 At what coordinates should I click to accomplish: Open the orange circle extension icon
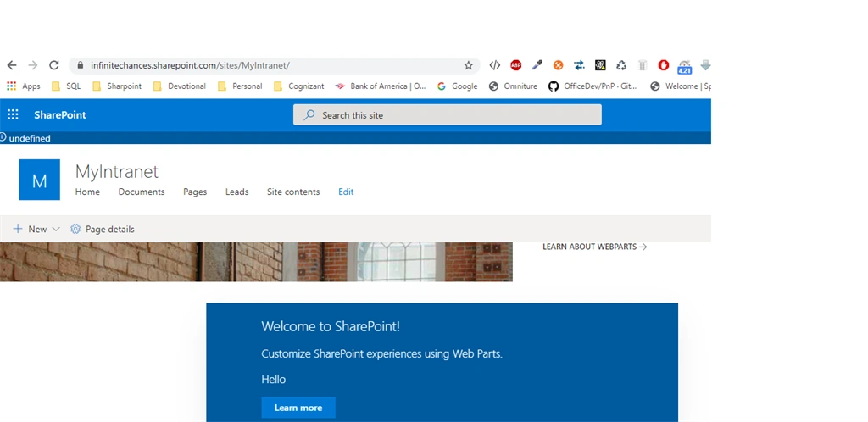[558, 65]
